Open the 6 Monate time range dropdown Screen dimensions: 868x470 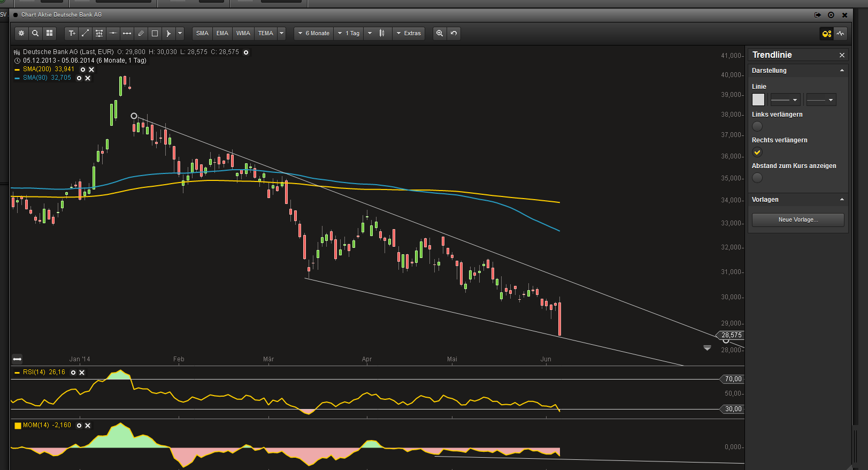[x=314, y=33]
